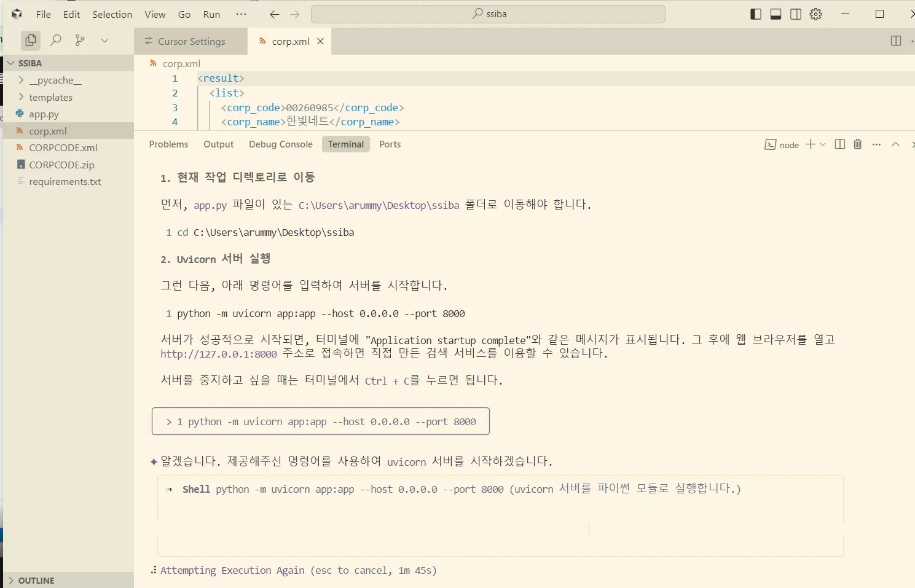Open the Search view icon
Screen dimensions: 915x588
pos(56,41)
